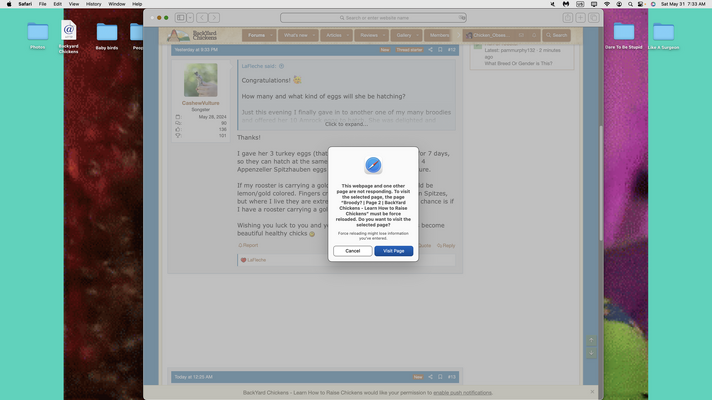Open the alerts bell icon
The width and height of the screenshot is (712, 400).
pyautogui.click(x=534, y=35)
